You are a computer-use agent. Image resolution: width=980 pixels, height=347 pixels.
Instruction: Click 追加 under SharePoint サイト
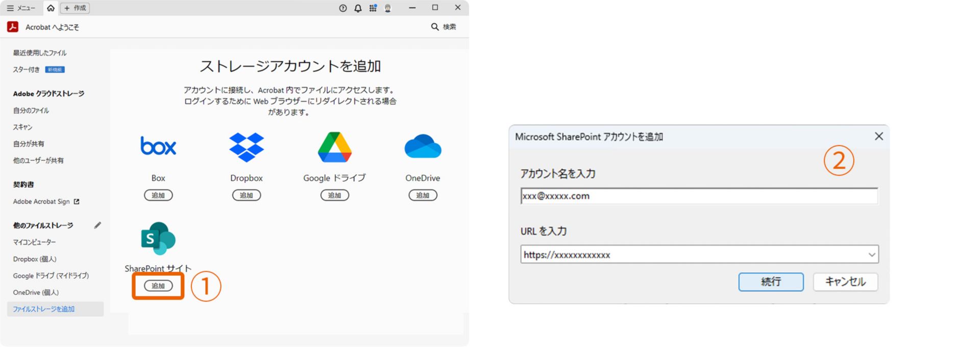158,286
